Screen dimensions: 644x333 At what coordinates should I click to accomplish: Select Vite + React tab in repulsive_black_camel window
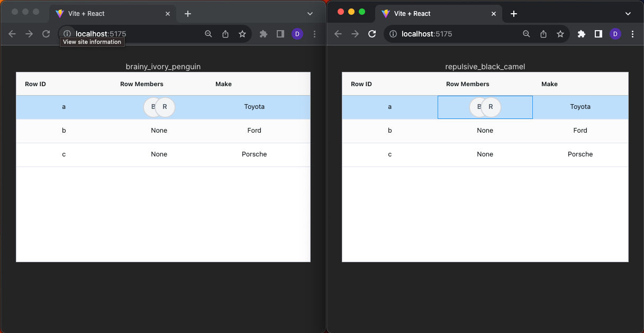[x=439, y=14]
